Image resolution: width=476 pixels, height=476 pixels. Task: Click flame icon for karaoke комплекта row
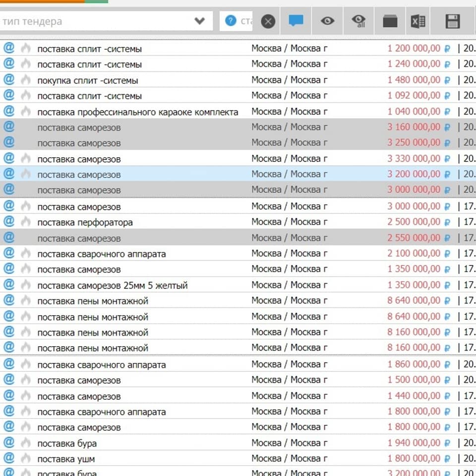pos(26,112)
